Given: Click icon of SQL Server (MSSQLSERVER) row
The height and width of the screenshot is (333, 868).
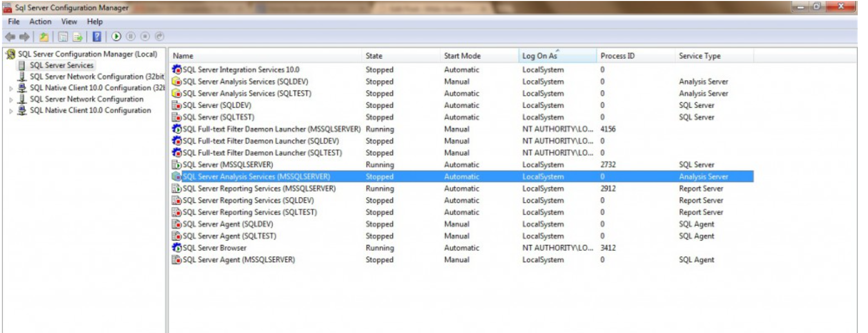Looking at the screenshot, I should 177,165.
